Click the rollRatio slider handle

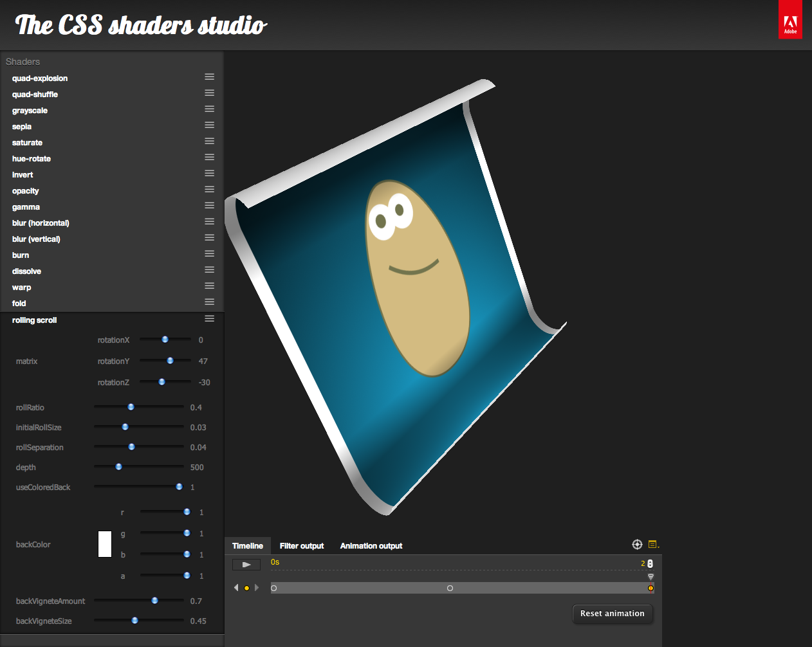131,407
